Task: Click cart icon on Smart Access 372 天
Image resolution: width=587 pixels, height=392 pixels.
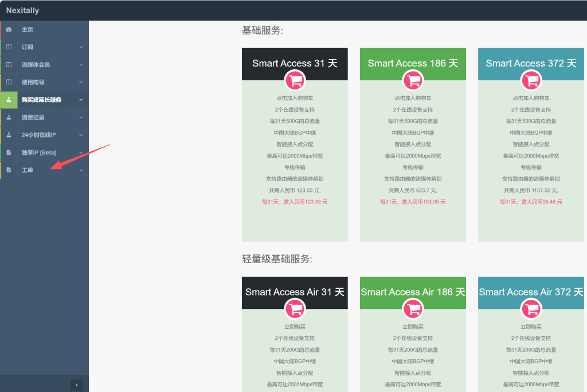Action: [531, 80]
